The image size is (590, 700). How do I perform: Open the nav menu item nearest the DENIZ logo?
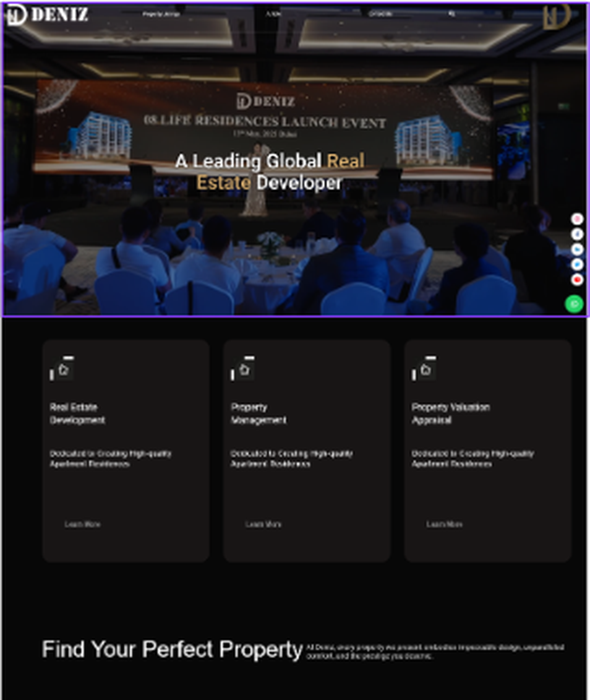[161, 14]
